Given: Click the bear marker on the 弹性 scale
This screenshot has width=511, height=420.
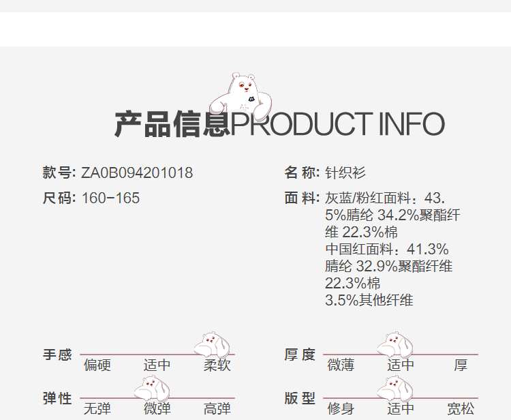Looking at the screenshot, I should (152, 388).
